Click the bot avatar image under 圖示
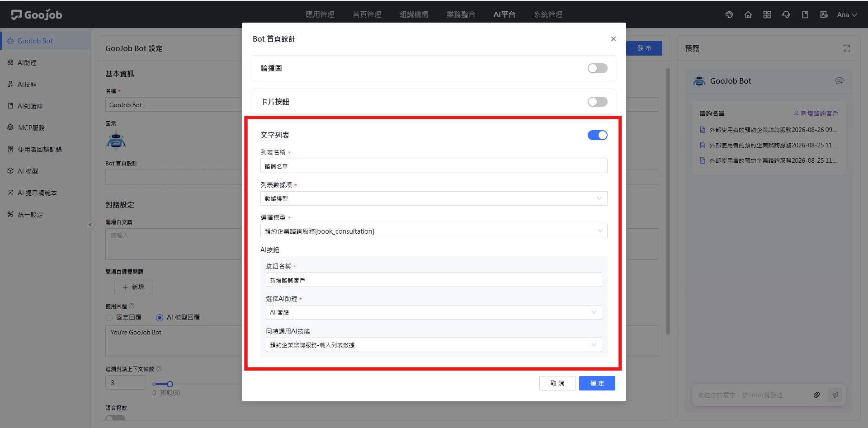The width and height of the screenshot is (868, 428). coord(116,141)
